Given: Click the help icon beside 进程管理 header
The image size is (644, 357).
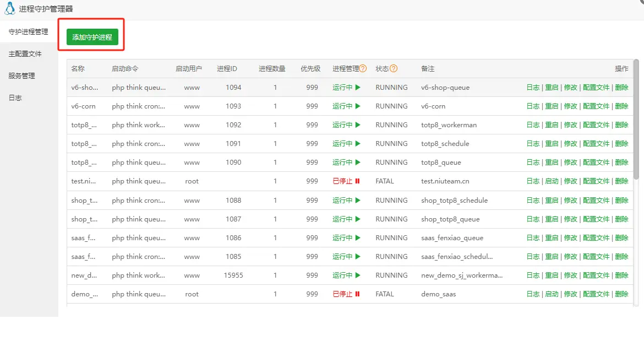Looking at the screenshot, I should (363, 69).
